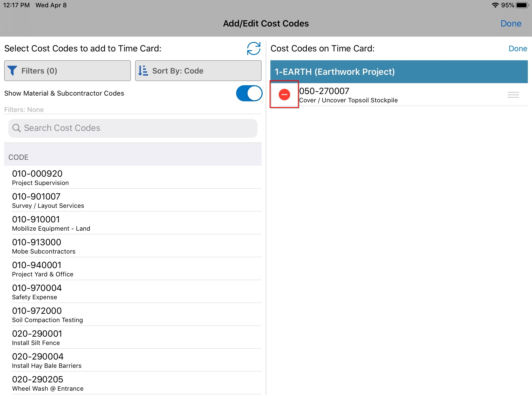Image resolution: width=532 pixels, height=399 pixels.
Task: Tap the 1-EARTH Earthwork Project header
Action: click(399, 72)
